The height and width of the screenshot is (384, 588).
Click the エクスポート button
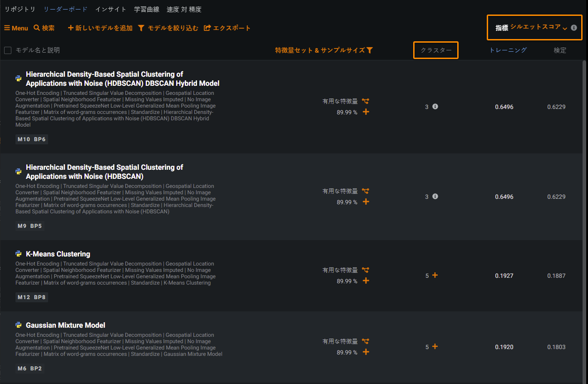227,28
